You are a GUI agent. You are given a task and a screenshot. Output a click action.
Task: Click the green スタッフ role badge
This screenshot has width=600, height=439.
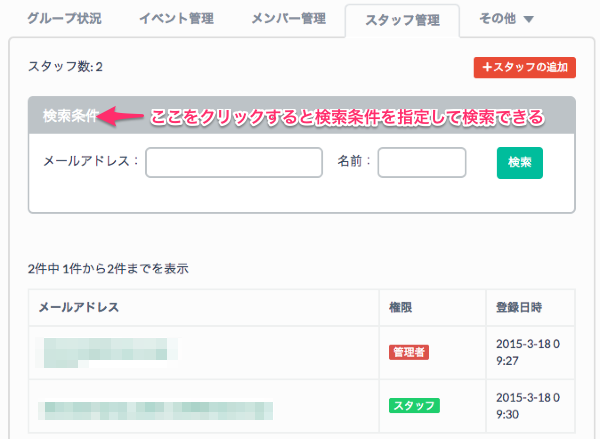[x=415, y=406]
